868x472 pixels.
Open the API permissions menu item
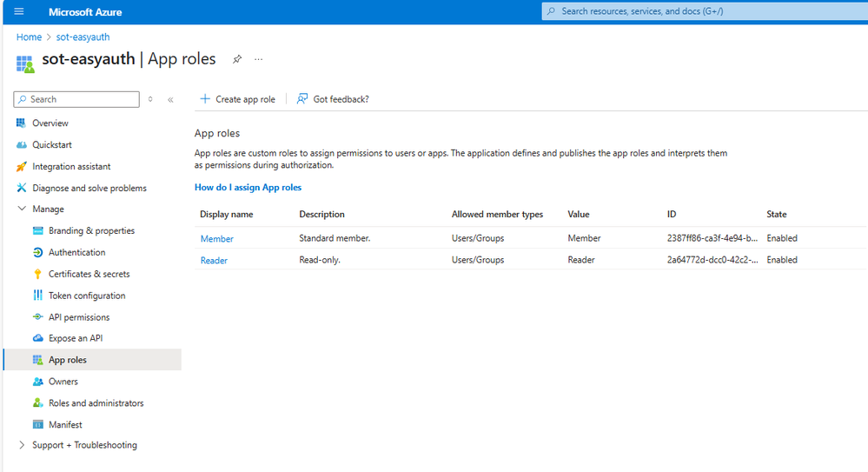(79, 317)
